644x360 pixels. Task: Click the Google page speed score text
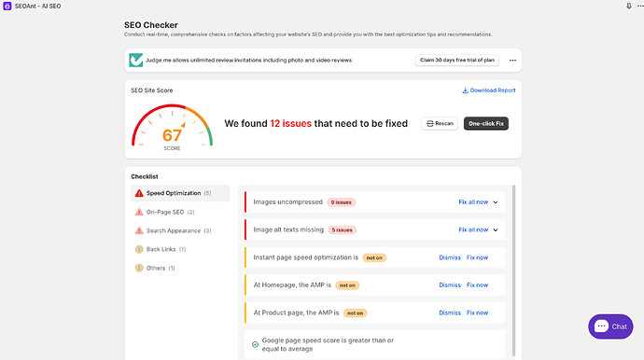point(328,344)
